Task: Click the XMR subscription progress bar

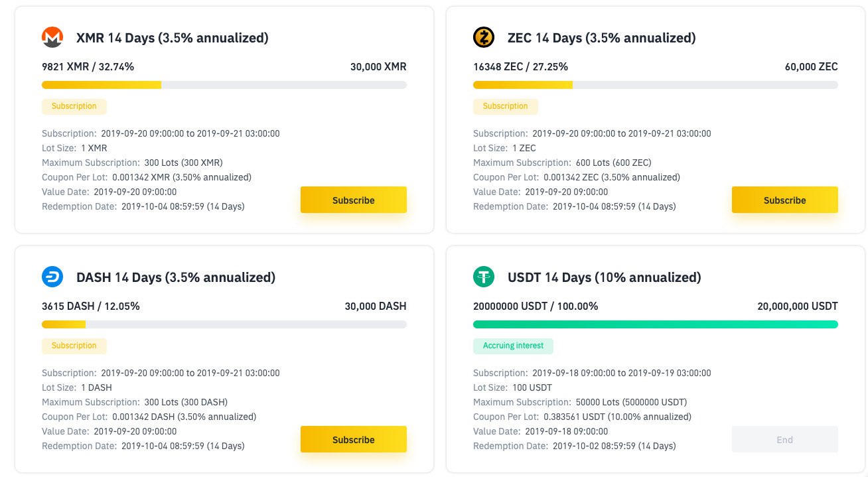Action: pos(224,85)
